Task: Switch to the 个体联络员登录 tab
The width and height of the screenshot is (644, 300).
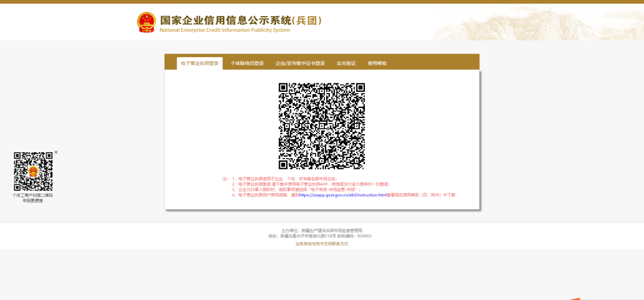Action: pos(247,63)
